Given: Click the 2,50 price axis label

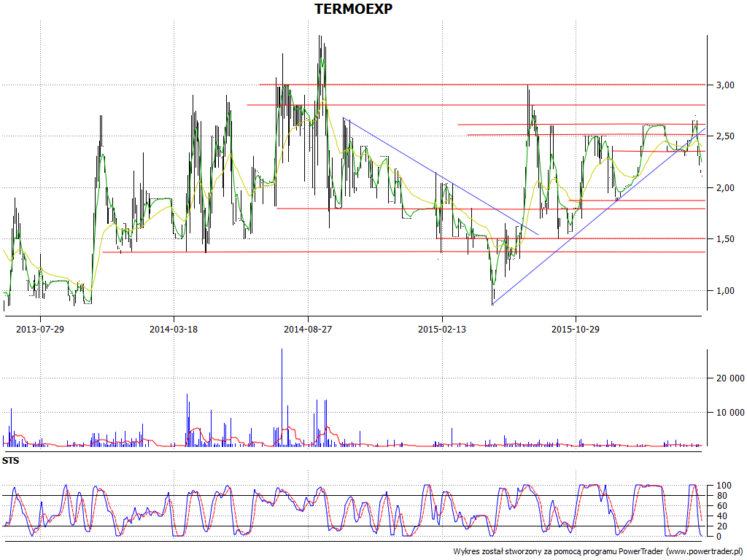Looking at the screenshot, I should (724, 136).
